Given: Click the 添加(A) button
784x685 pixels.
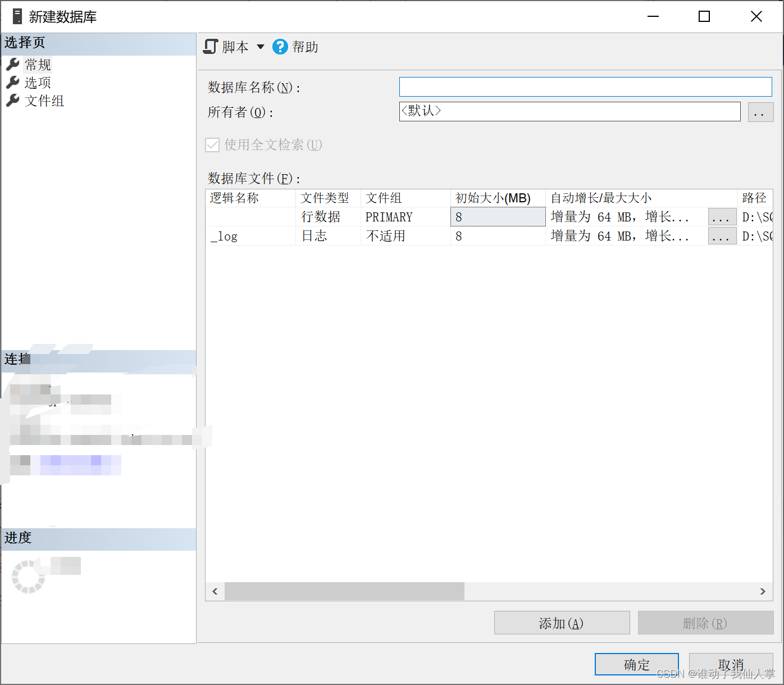Looking at the screenshot, I should pyautogui.click(x=562, y=623).
